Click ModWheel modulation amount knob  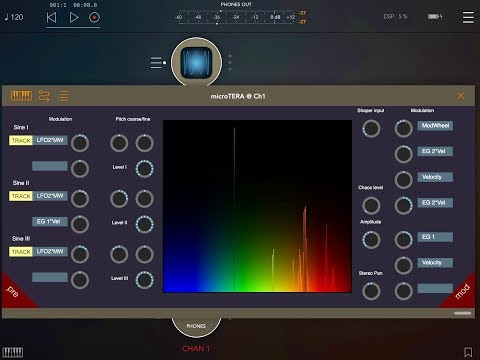tap(404, 129)
